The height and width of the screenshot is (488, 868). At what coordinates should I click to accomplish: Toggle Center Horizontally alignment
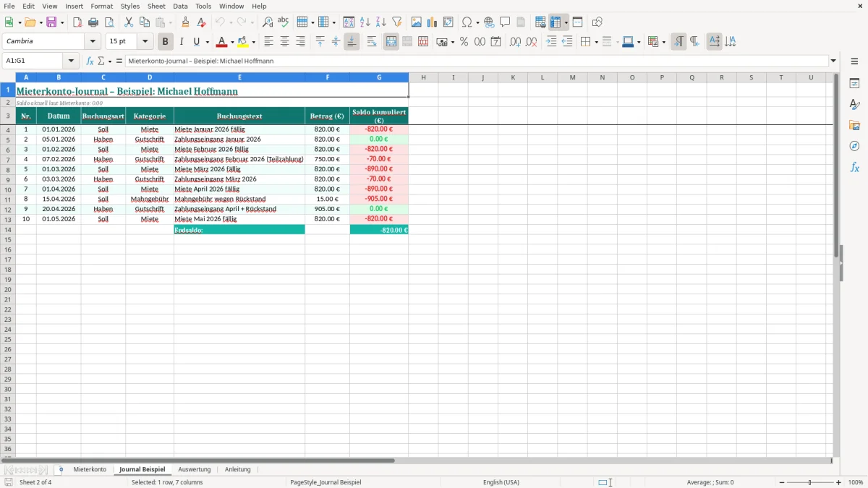[x=285, y=42]
